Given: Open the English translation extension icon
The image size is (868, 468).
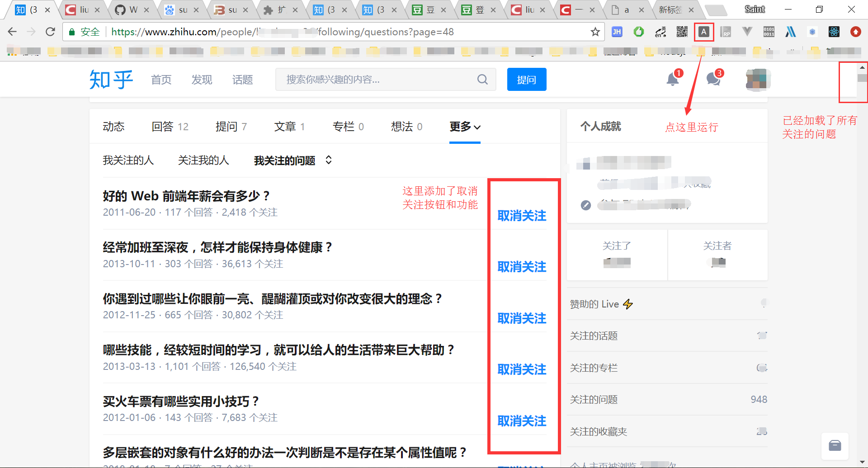Looking at the screenshot, I should 660,32.
